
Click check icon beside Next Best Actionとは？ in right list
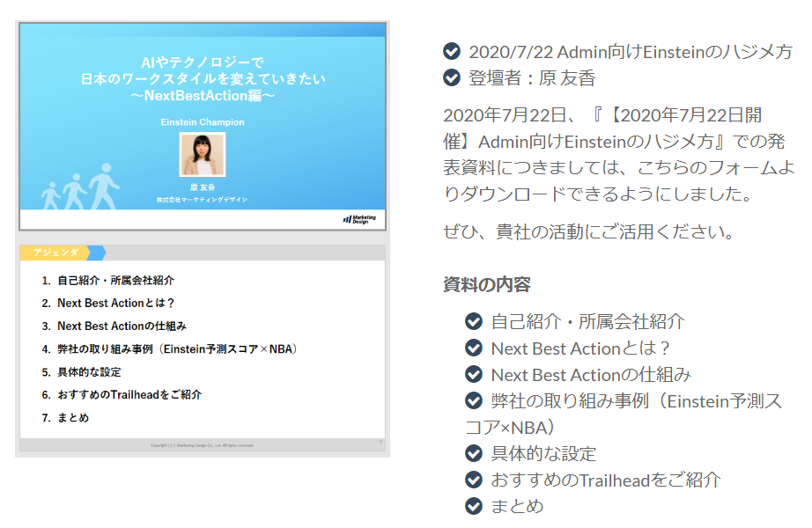474,348
